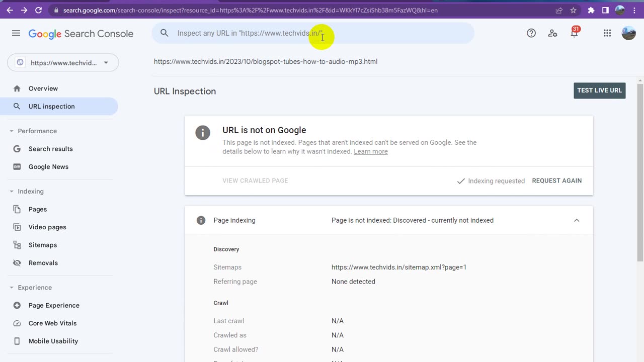Open the Chrome profile avatar
Image resolution: width=644 pixels, height=362 pixels.
point(620,10)
